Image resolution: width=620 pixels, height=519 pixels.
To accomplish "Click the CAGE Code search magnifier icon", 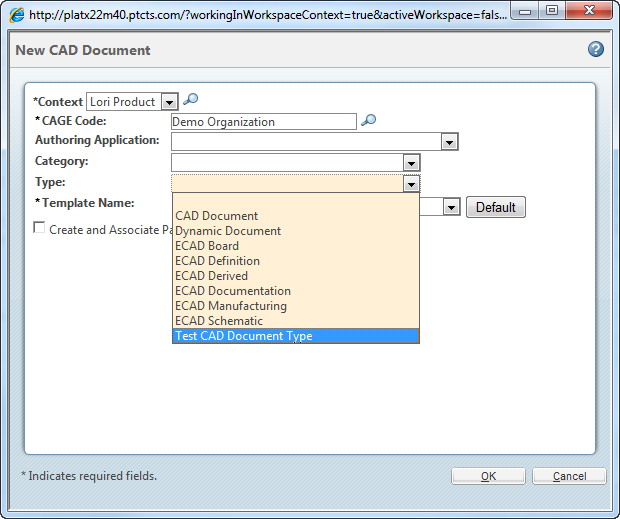I will click(369, 120).
